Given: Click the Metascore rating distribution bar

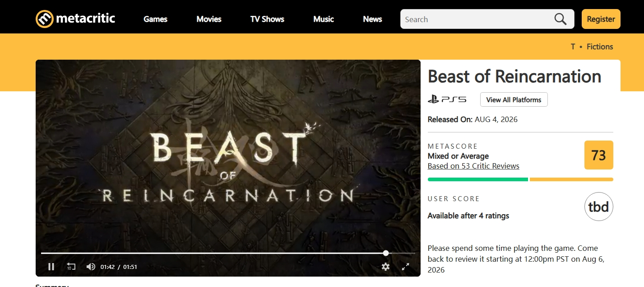Looking at the screenshot, I should pyautogui.click(x=520, y=179).
